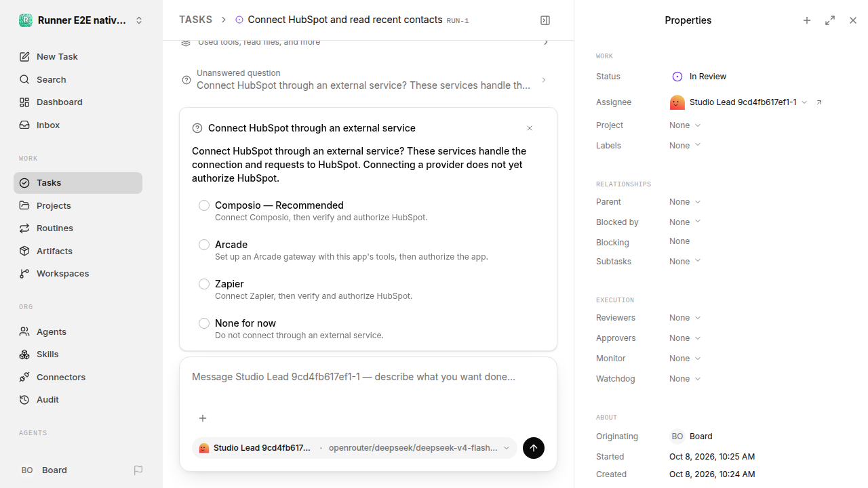Open the Connectors page
This screenshot has height=488, width=868.
(x=78, y=377)
